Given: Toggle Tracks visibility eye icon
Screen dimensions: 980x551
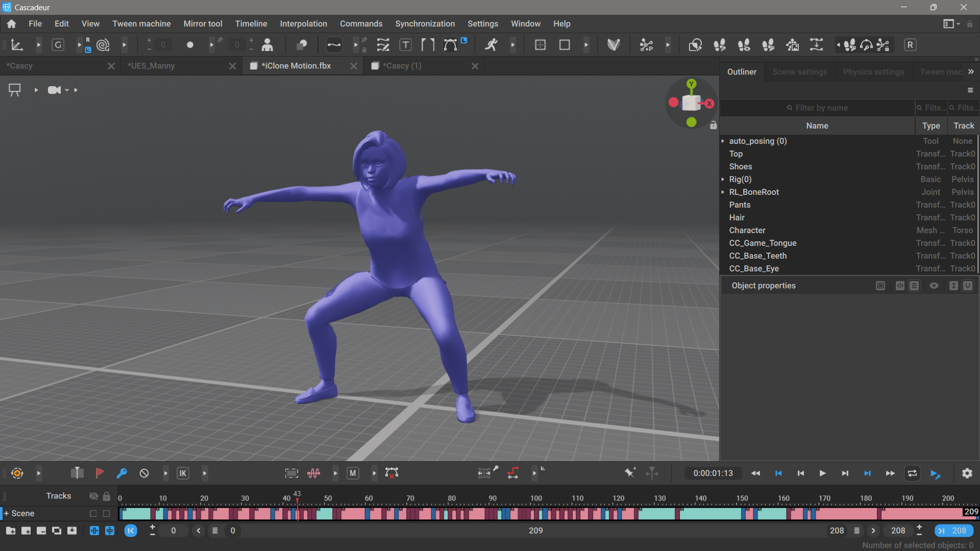Looking at the screenshot, I should click(x=93, y=496).
